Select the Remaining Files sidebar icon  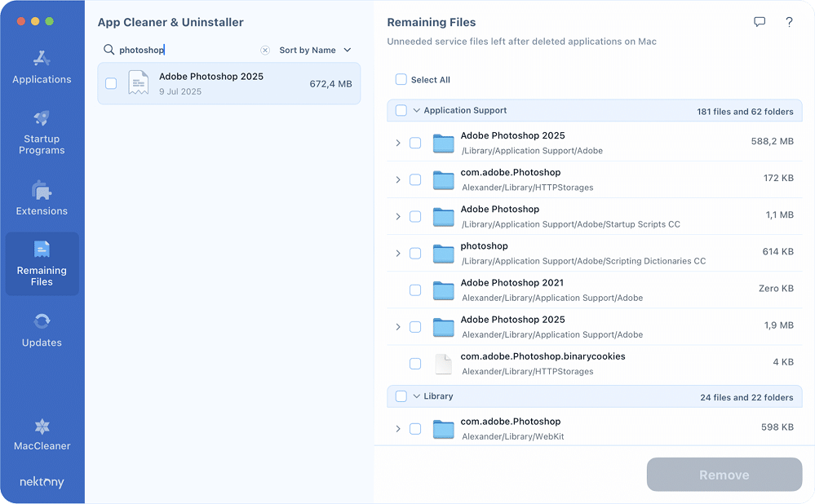coord(42,249)
